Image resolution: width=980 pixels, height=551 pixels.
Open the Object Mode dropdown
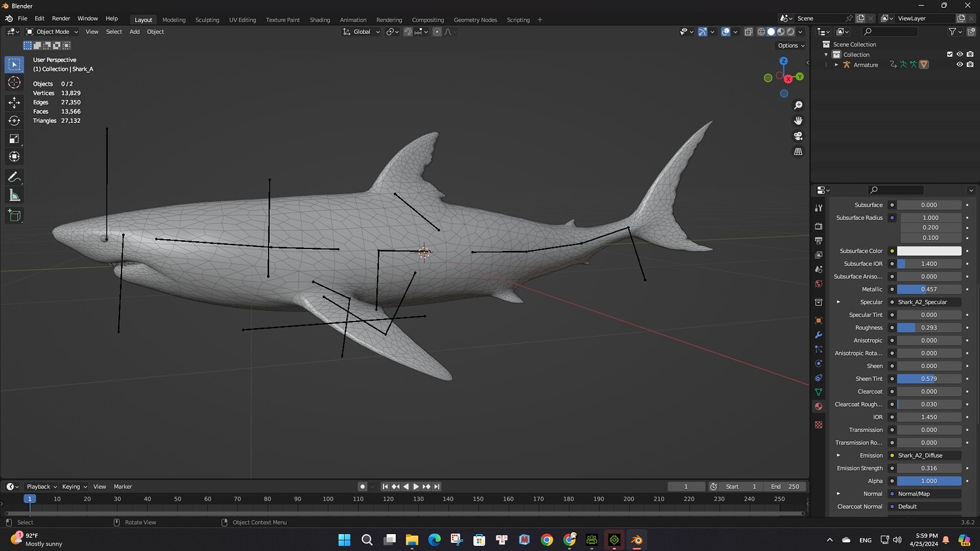(x=52, y=31)
